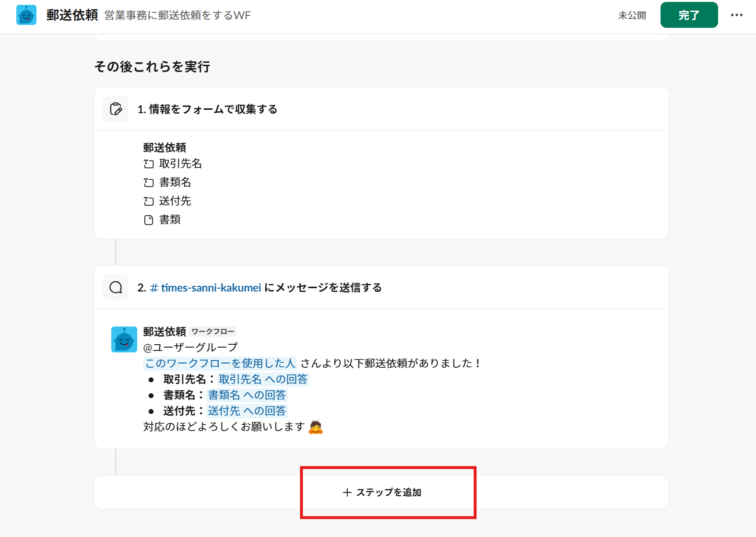
Task: Click ステップを追加 to add a step
Action: coord(382,492)
